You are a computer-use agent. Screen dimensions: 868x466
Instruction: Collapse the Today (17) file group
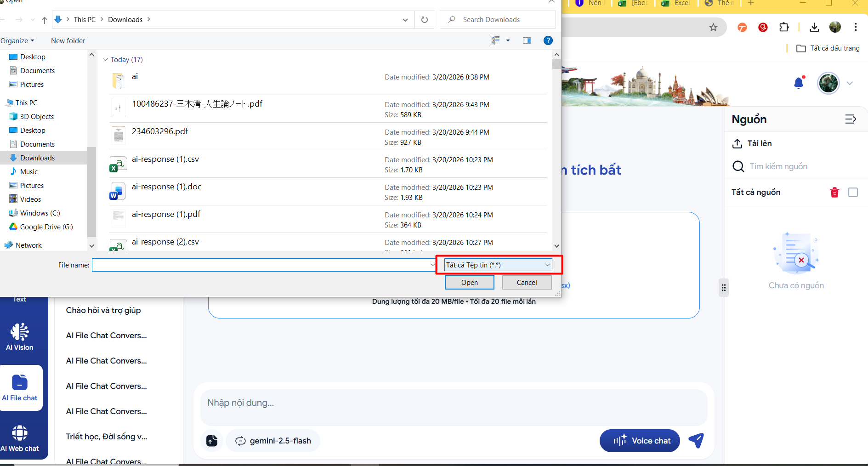click(x=106, y=60)
